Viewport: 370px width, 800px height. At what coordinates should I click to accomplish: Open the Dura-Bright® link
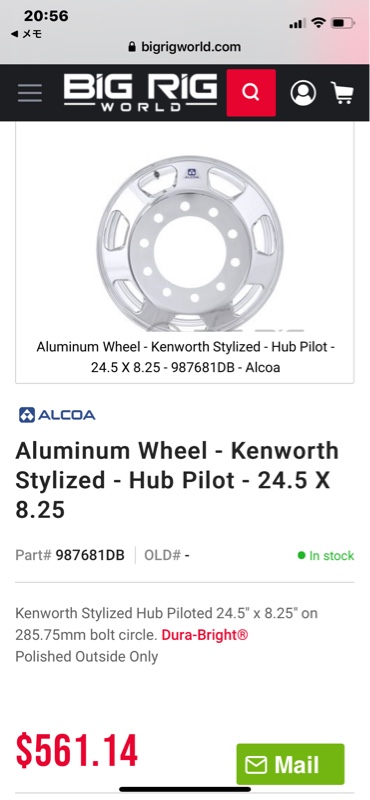(x=205, y=635)
